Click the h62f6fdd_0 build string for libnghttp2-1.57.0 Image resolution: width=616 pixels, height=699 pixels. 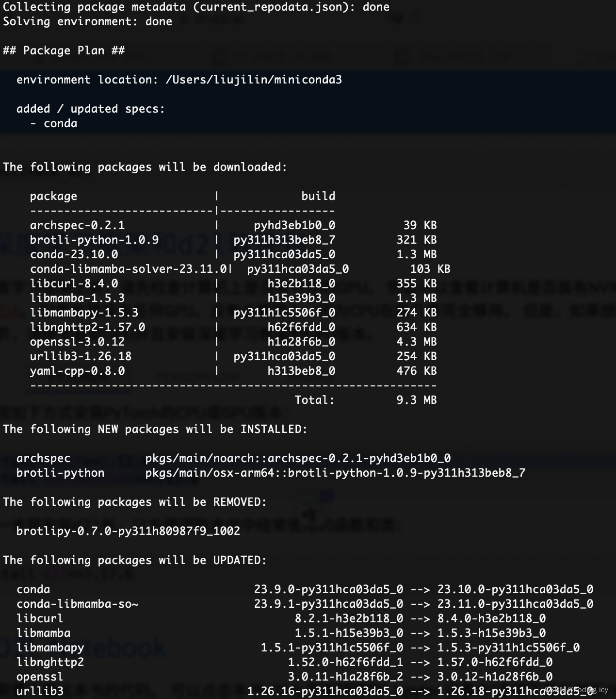tap(301, 328)
